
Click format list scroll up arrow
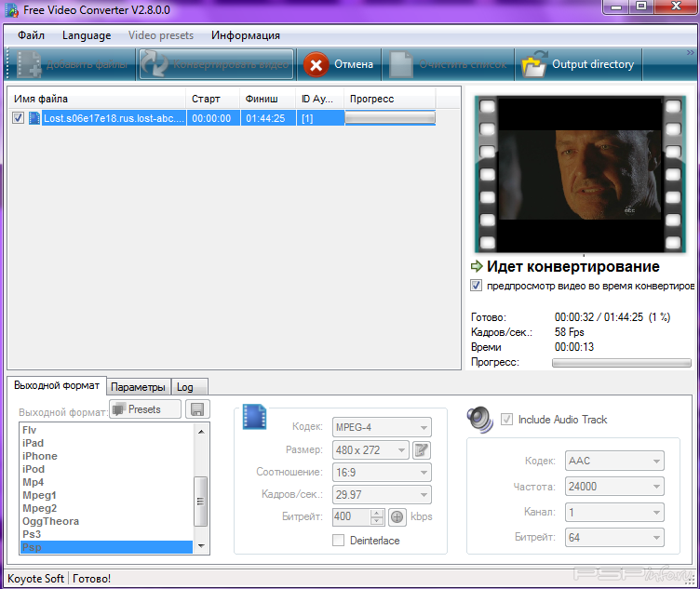pyautogui.click(x=201, y=432)
